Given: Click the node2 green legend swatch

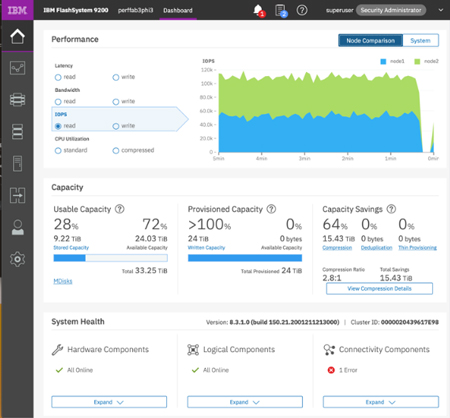Looking at the screenshot, I should click(x=417, y=61).
